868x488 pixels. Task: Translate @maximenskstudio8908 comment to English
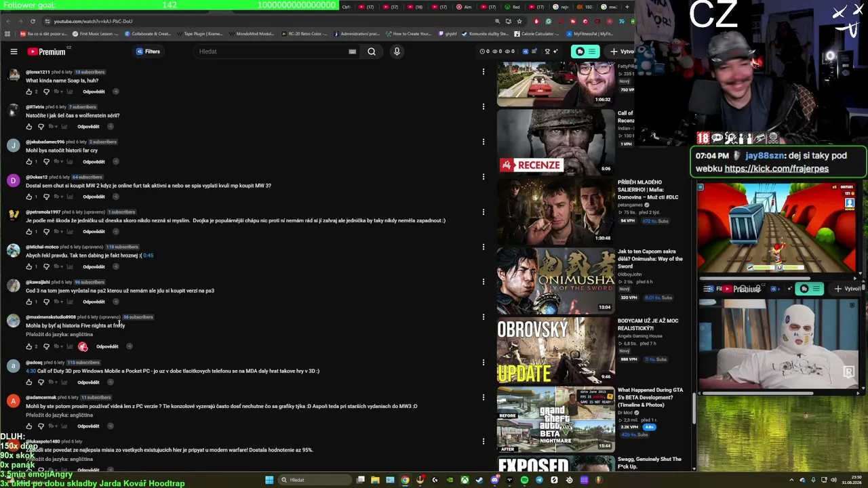(59, 334)
